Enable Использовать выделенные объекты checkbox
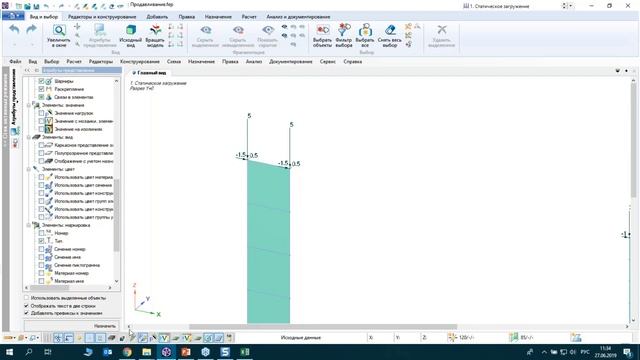 27,298
